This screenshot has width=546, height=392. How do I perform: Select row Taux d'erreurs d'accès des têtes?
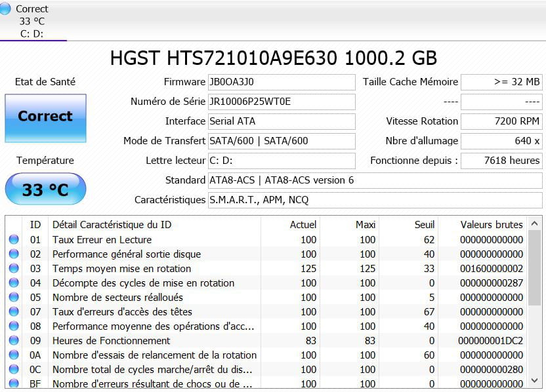point(266,311)
